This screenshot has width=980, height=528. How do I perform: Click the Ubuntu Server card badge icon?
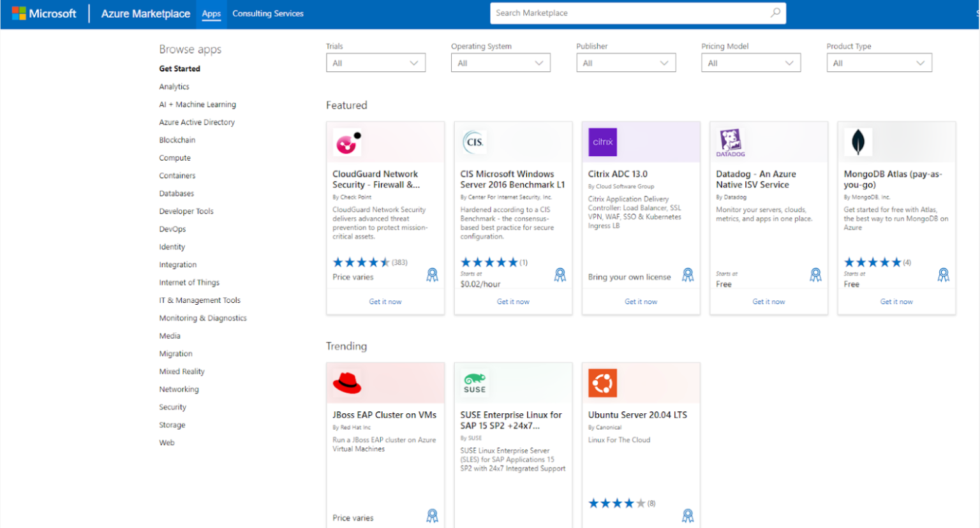tap(688, 516)
